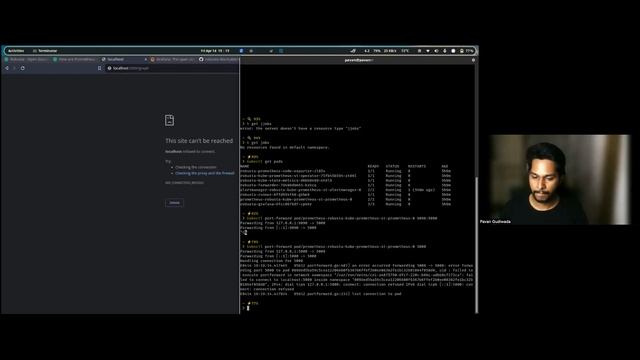Click the terminal prompt at bottom
Image resolution: width=640 pixels, height=360 pixels.
pos(245,308)
